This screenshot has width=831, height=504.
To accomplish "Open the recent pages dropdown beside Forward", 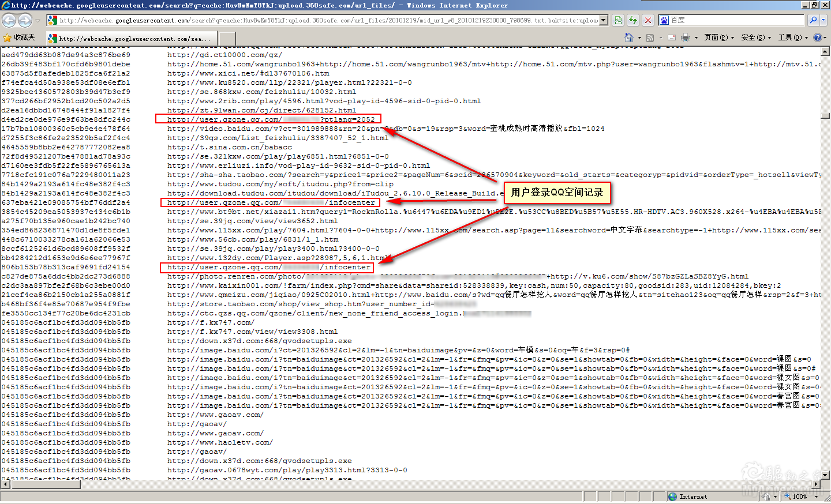I will [x=38, y=20].
